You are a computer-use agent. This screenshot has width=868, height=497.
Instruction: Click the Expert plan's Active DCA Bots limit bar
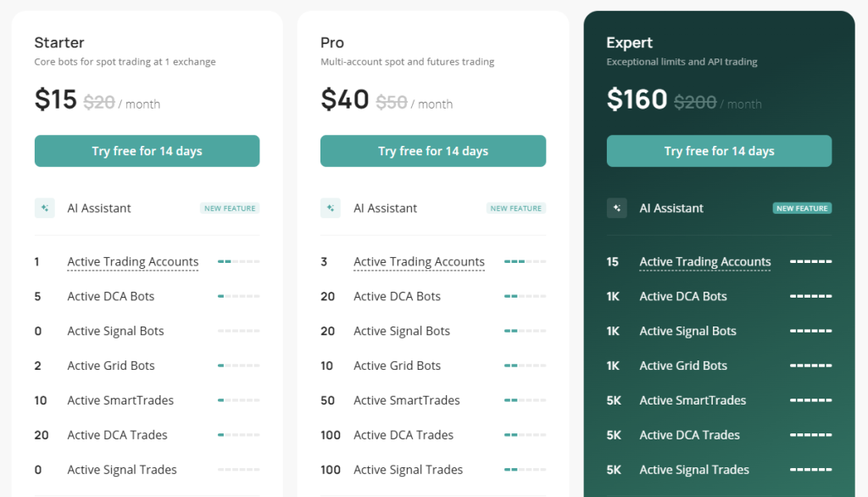coord(810,297)
